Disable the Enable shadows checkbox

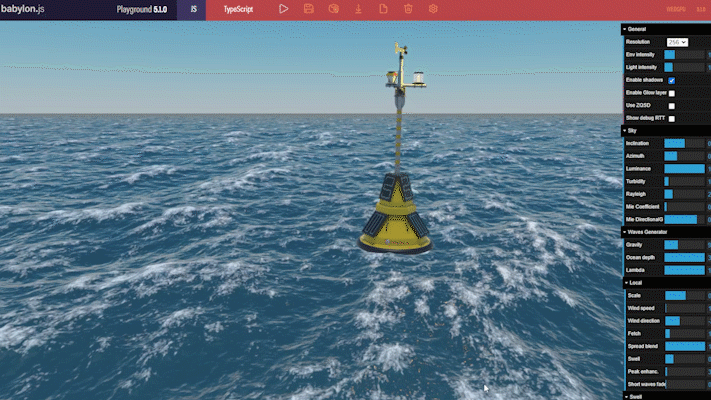672,80
